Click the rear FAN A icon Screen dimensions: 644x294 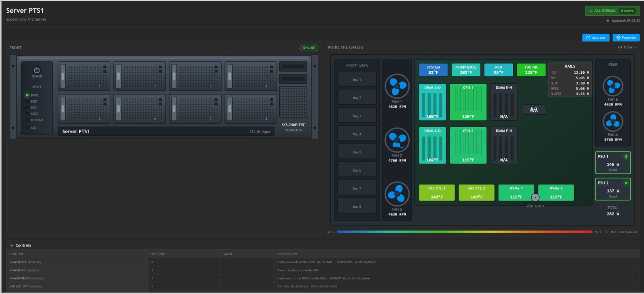[613, 122]
